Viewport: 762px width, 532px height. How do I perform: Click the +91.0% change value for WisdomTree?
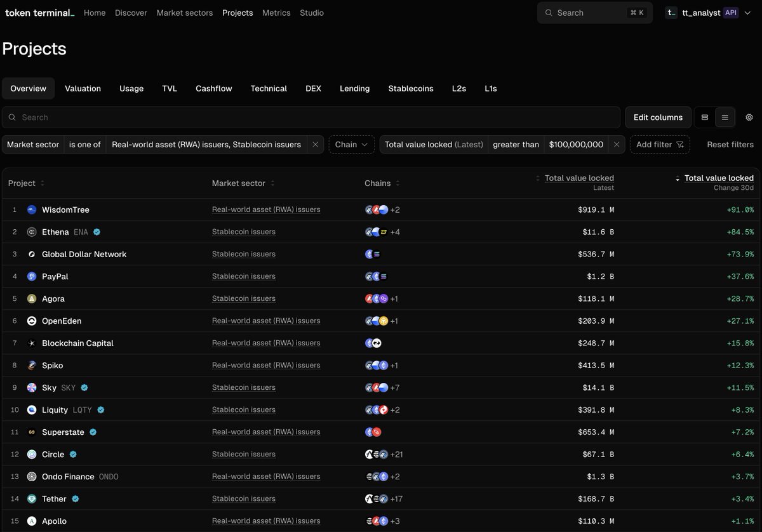[740, 209]
